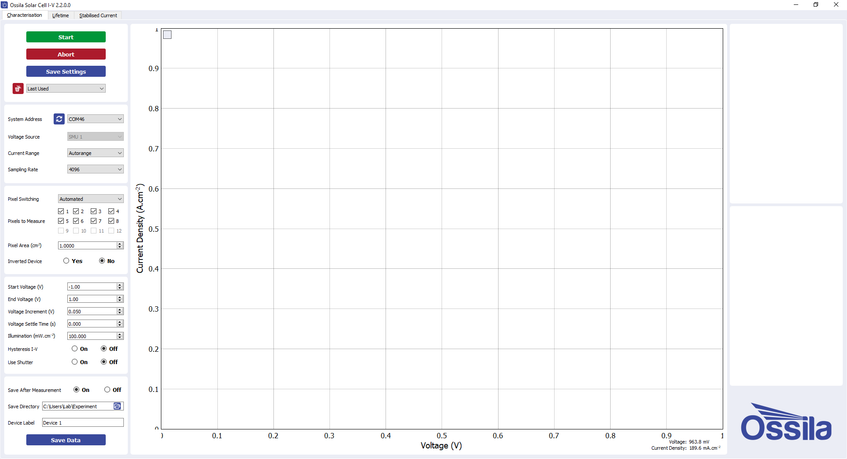
Task: Click the Save Directory browse folder icon
Action: point(118,406)
